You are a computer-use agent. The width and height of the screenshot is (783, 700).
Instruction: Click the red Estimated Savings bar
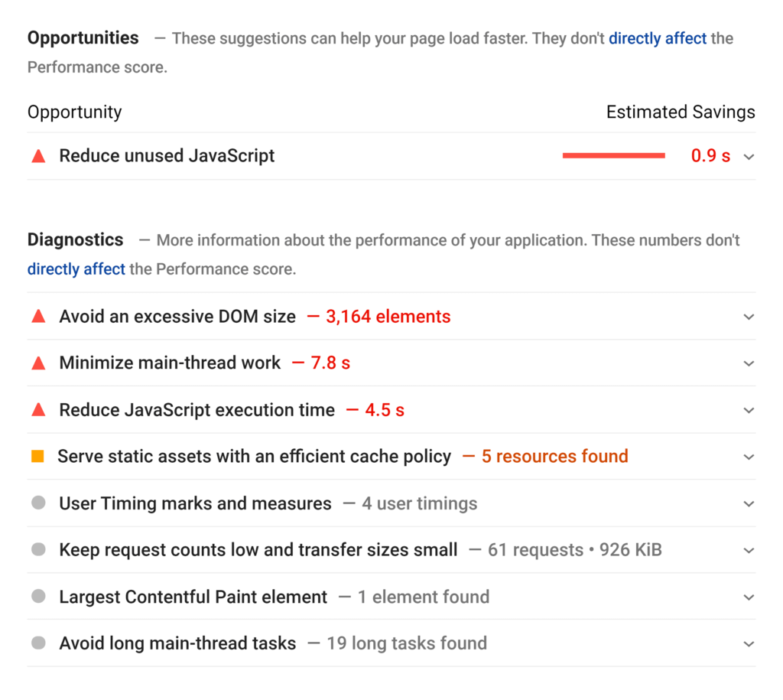tap(613, 155)
